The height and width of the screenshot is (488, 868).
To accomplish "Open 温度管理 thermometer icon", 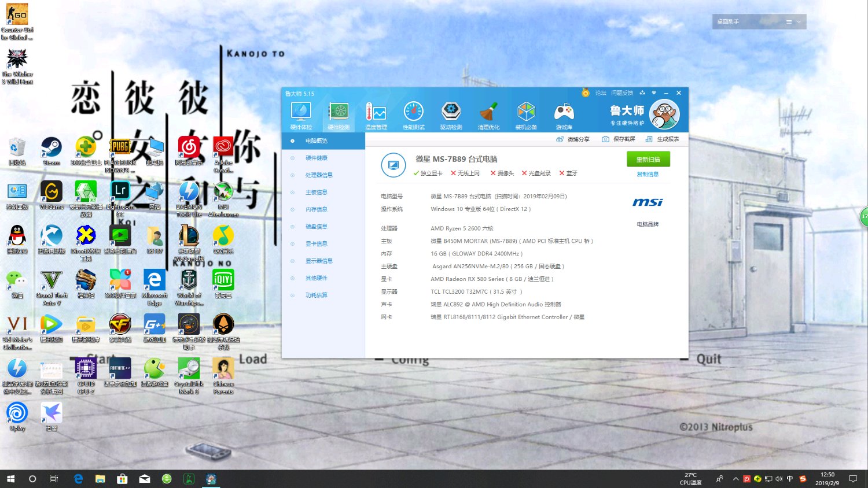I will tap(376, 116).
